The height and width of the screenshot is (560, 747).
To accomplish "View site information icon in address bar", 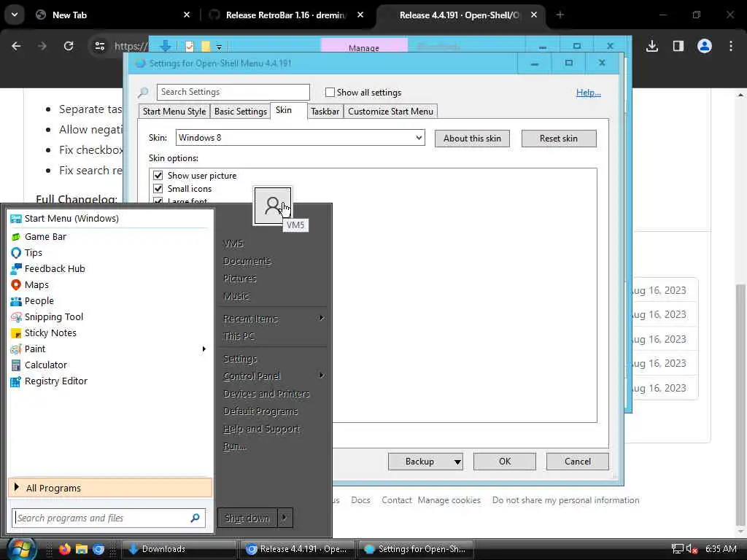I will (99, 46).
